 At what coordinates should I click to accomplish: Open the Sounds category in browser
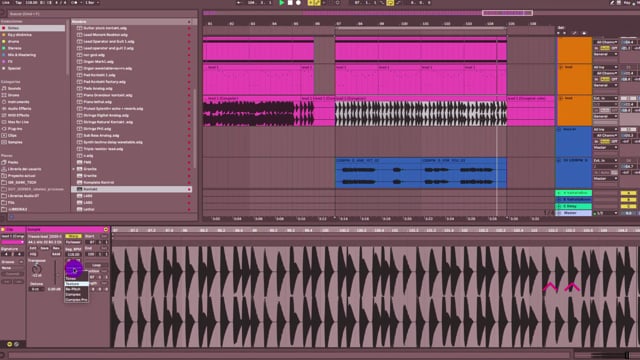pos(14,88)
